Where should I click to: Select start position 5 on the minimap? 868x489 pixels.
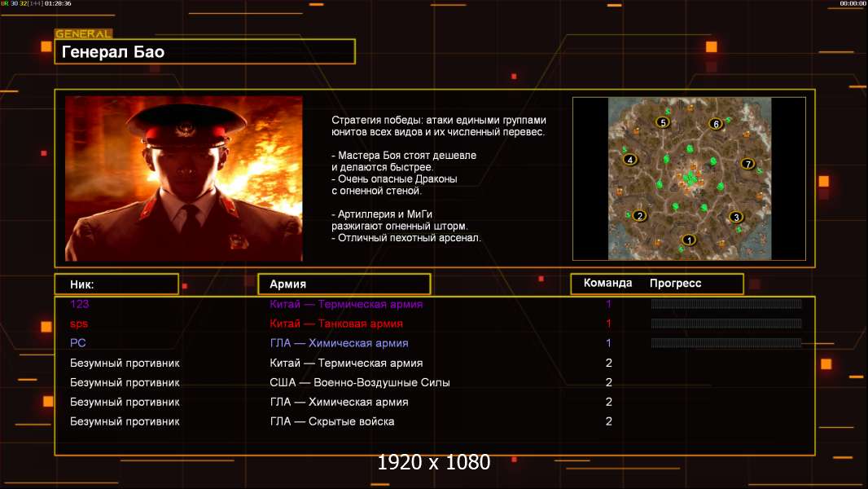pyautogui.click(x=663, y=122)
